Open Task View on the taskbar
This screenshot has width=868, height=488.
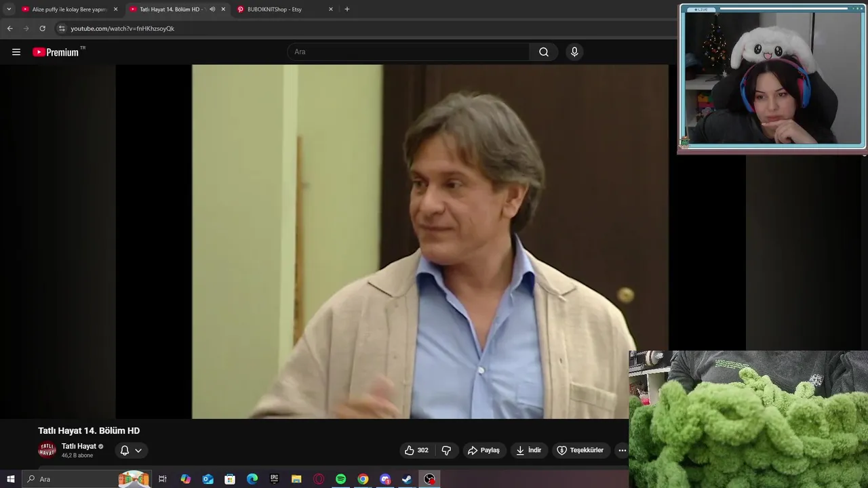(163, 479)
